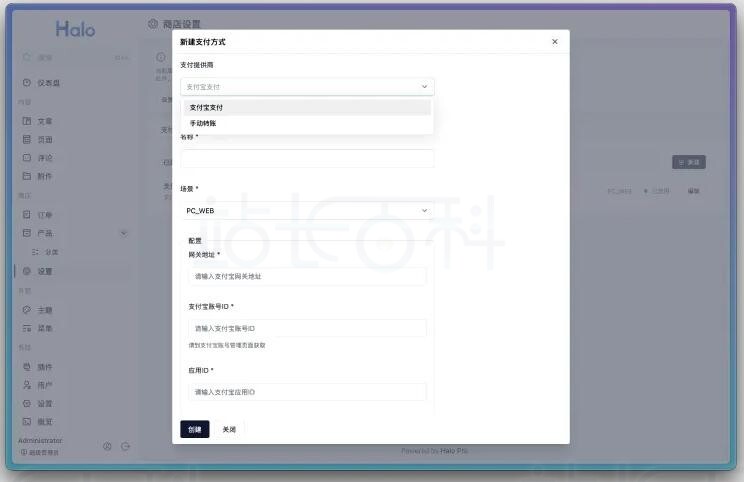
Task: Focus the 网关地址 input field
Action: tap(307, 276)
